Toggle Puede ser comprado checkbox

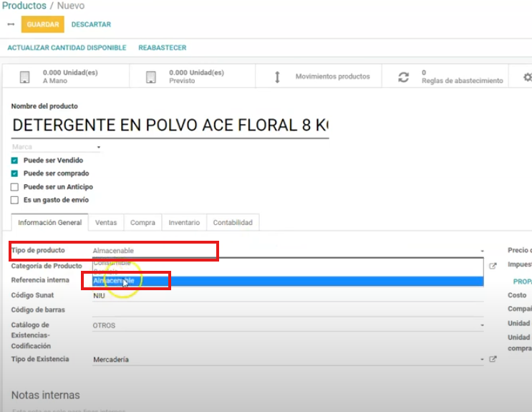click(14, 173)
